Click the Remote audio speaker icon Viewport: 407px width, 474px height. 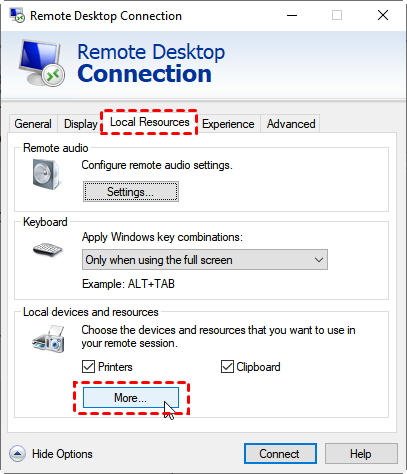46,174
